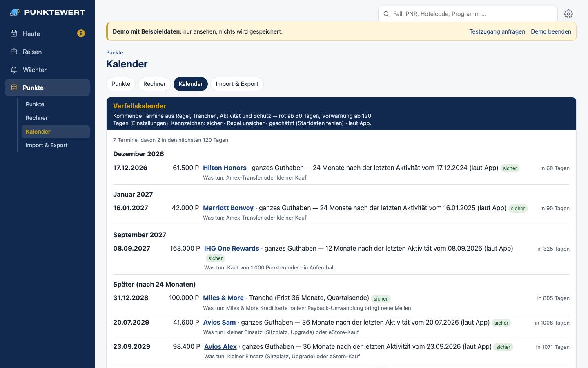Open the Marriott Bonvoy program link

tap(228, 208)
